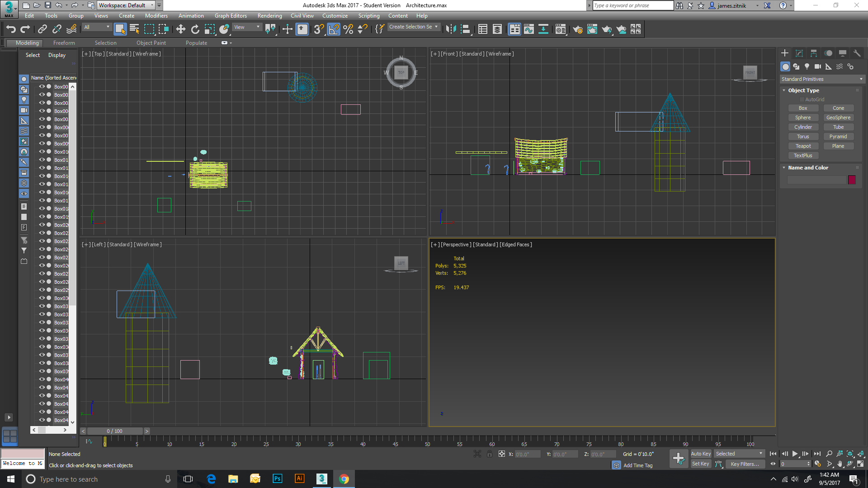Viewport: 868px width, 488px height.
Task: Toggle visibility eye of first Box00 row
Action: click(42, 86)
